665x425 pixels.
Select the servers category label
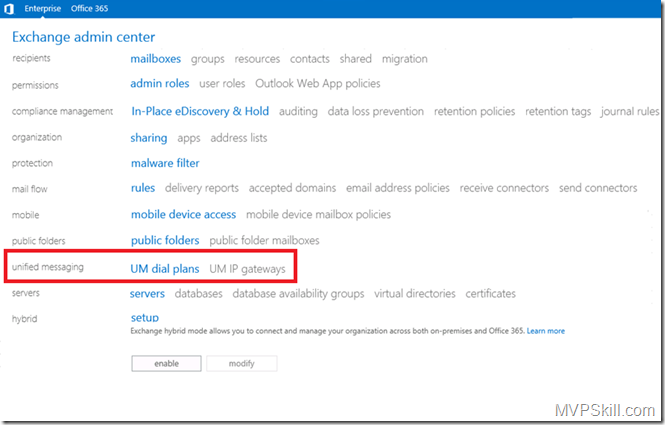click(25, 293)
